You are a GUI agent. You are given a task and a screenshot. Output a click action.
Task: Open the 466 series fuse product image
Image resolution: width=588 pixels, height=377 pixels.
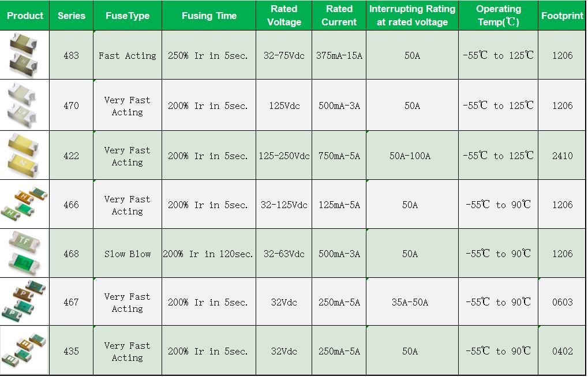coord(24,205)
